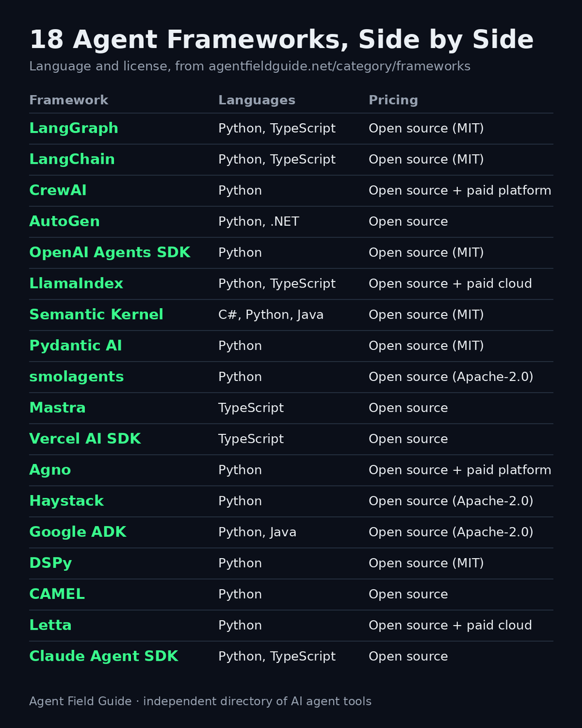The image size is (582, 728).
Task: Select the LangChain framework entry
Action: pos(72,160)
